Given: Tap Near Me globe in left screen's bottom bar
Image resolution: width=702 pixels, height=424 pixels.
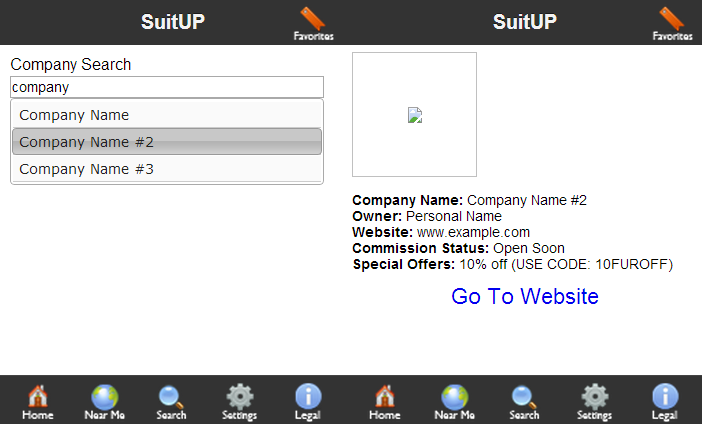Looking at the screenshot, I should [x=105, y=403].
